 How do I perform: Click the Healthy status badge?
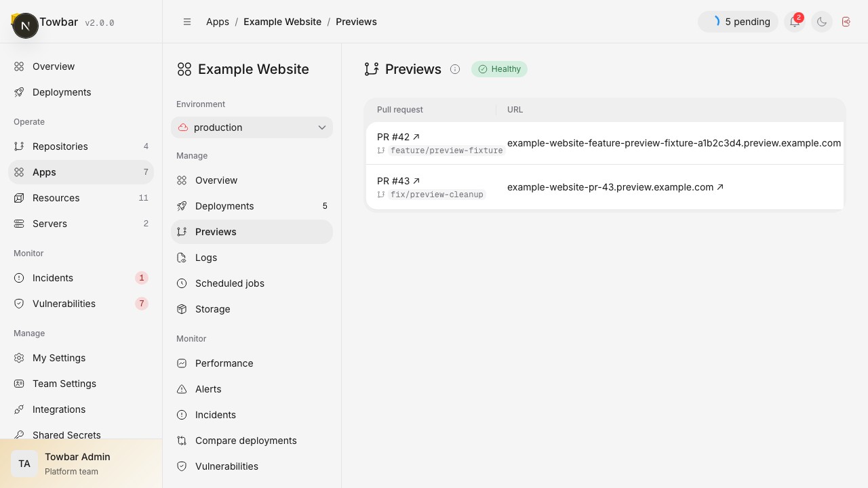tap(499, 69)
